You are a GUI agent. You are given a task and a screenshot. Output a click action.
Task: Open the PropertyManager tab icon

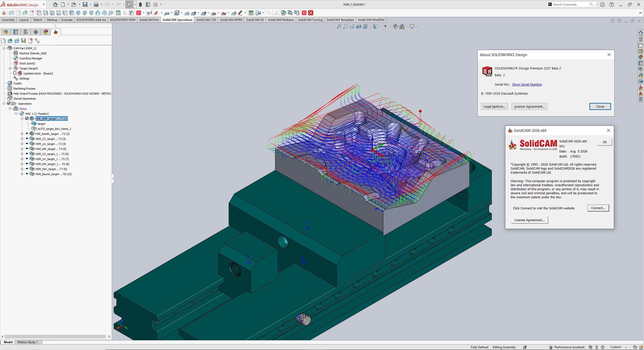click(16, 32)
